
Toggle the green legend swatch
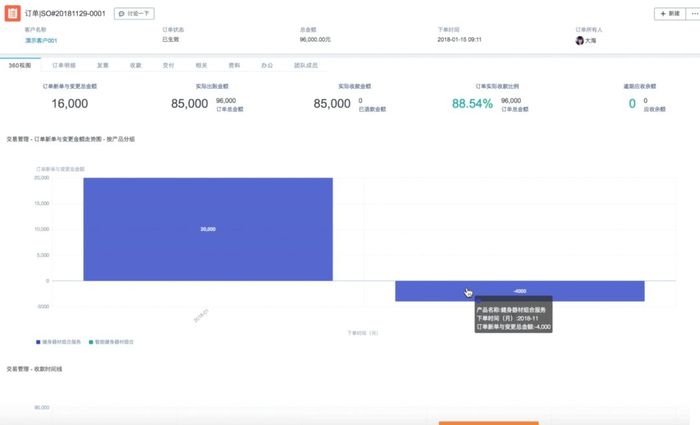click(91, 342)
